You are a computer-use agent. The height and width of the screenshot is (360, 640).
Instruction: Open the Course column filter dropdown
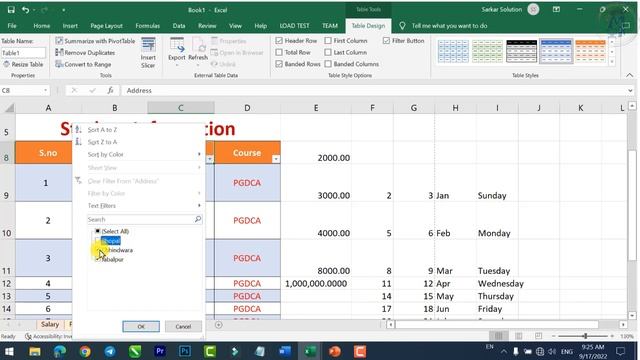click(276, 159)
